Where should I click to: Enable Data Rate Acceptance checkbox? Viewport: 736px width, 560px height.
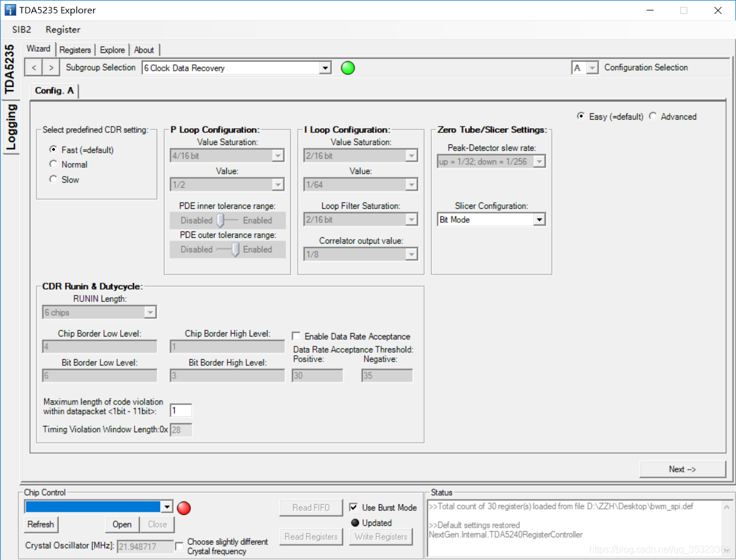point(296,336)
